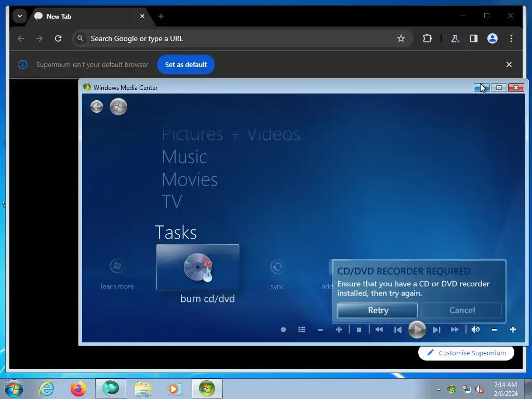Bookmark page with star icon
Viewport: 532px width, 399px height.
[401, 38]
